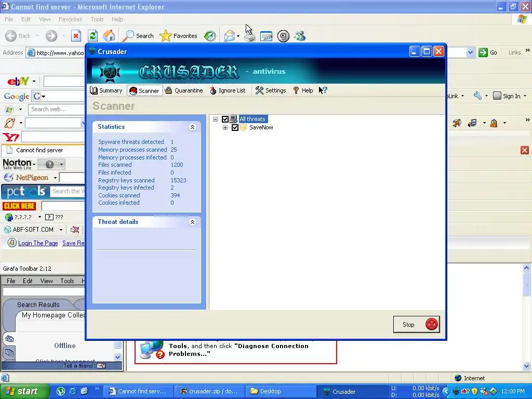532x399 pixels.
Task: Open the Start menu
Action: point(24,391)
